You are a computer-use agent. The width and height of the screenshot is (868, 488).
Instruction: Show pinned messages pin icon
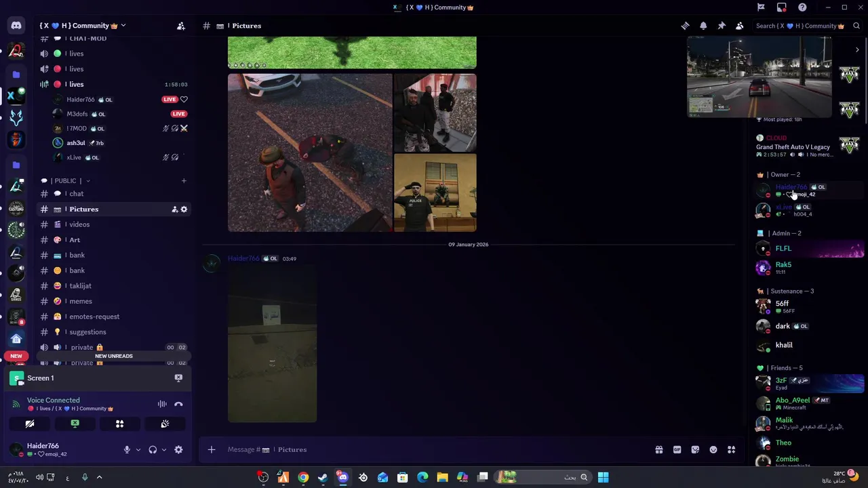coord(722,26)
